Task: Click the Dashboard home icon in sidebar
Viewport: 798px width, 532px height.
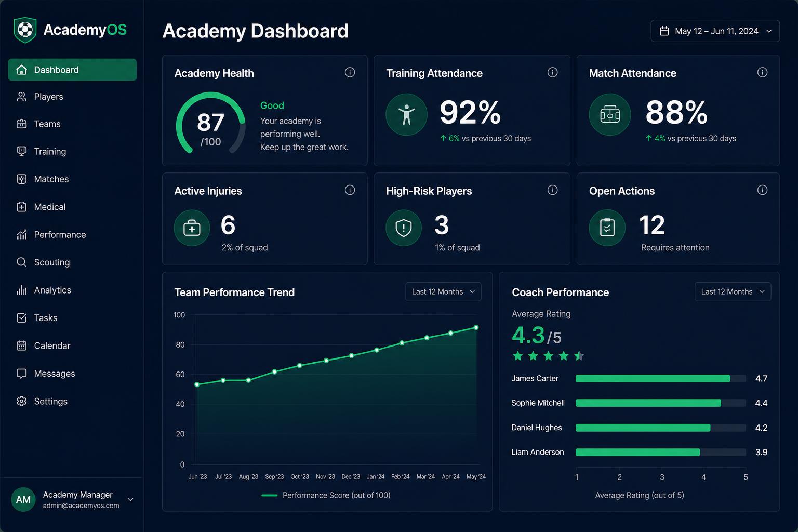Action: point(21,70)
